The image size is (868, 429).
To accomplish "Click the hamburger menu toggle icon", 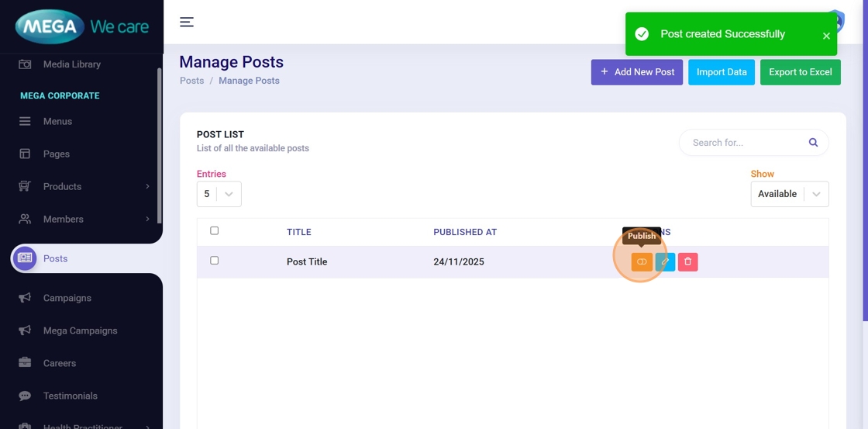I will [x=187, y=22].
